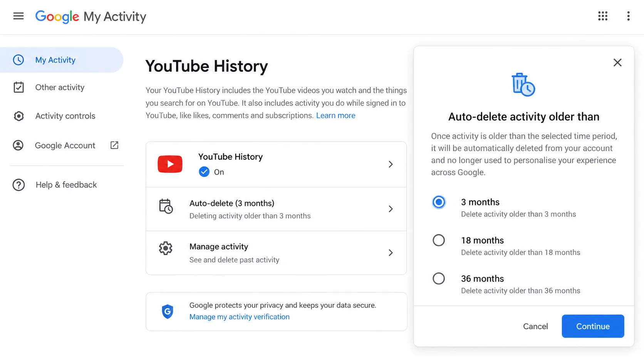
Task: Click the trash clock icon in dialog
Action: (x=523, y=85)
